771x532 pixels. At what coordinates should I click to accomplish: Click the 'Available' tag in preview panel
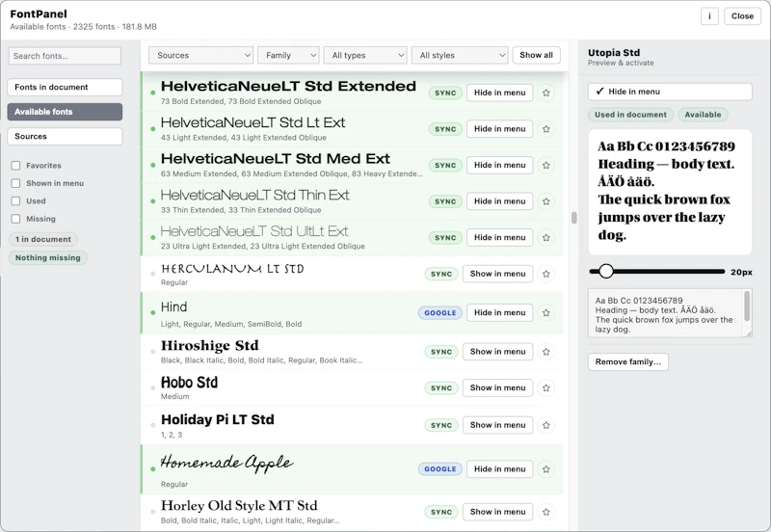(x=703, y=115)
